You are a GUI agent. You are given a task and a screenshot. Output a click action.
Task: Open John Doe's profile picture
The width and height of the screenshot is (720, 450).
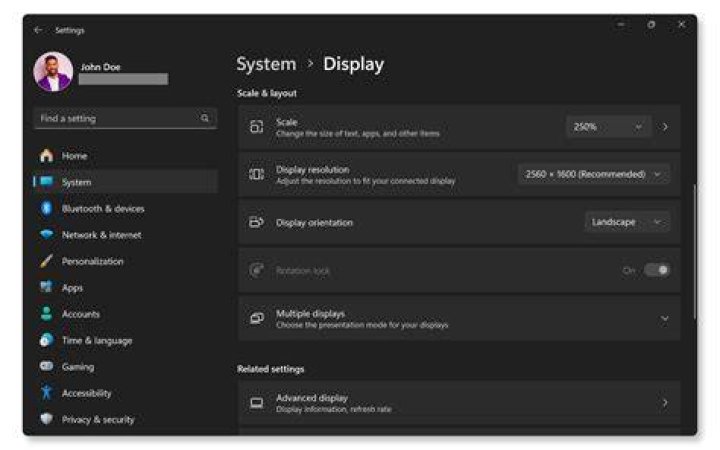point(53,72)
